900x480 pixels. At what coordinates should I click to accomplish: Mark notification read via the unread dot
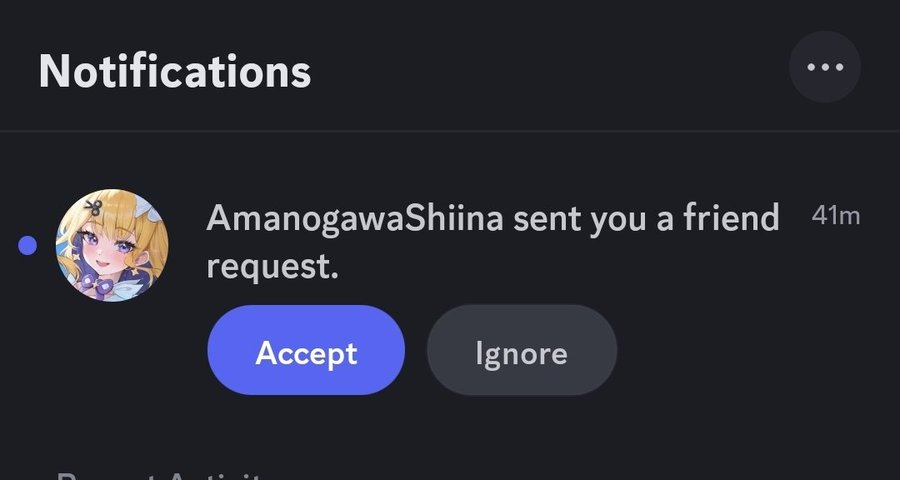coord(28,245)
